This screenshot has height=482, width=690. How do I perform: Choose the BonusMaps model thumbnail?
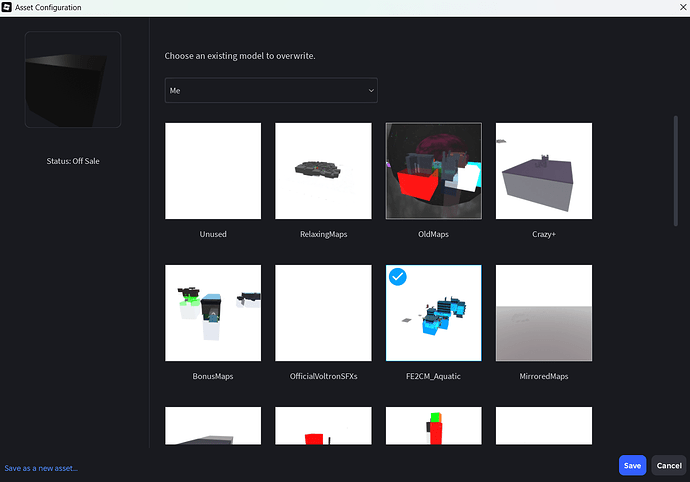(x=213, y=313)
